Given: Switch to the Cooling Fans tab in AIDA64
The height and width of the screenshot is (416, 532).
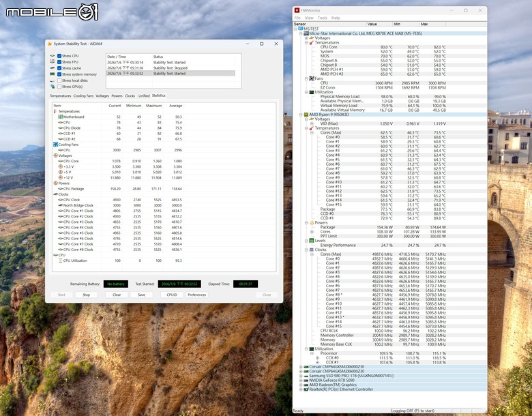Looking at the screenshot, I should (83, 96).
